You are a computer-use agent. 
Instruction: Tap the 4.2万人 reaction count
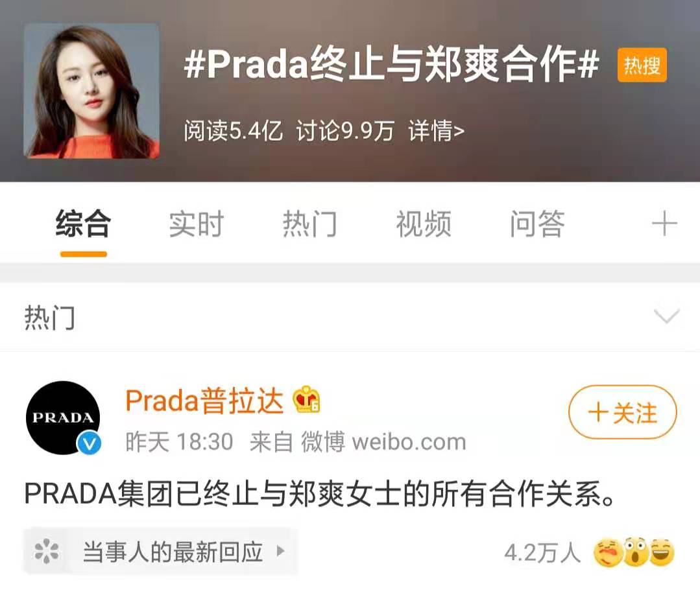pos(542,553)
